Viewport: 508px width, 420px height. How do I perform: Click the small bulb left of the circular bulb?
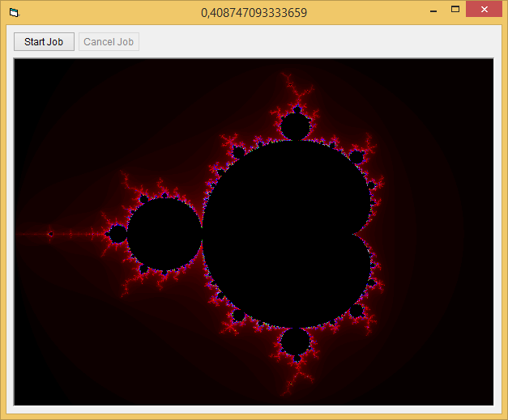pos(117,235)
